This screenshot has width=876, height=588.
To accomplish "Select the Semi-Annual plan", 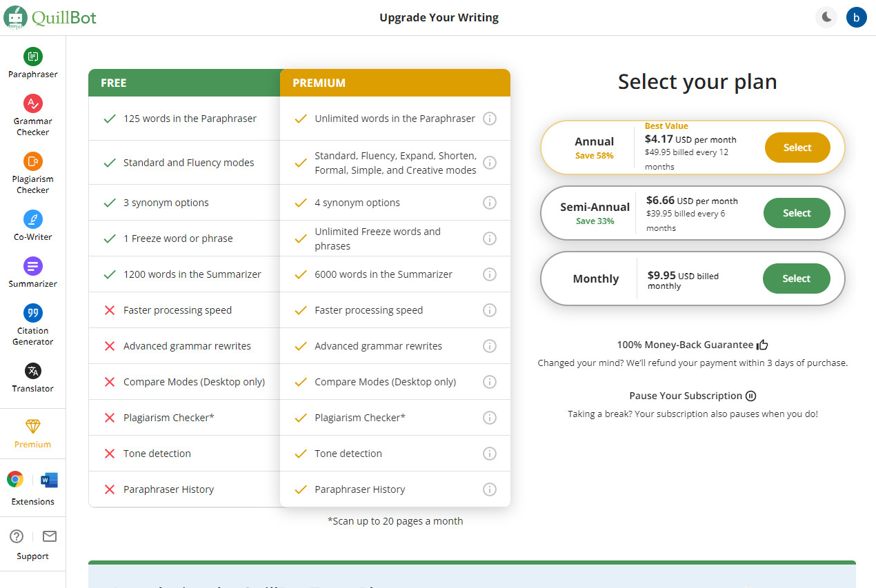I will pyautogui.click(x=797, y=213).
